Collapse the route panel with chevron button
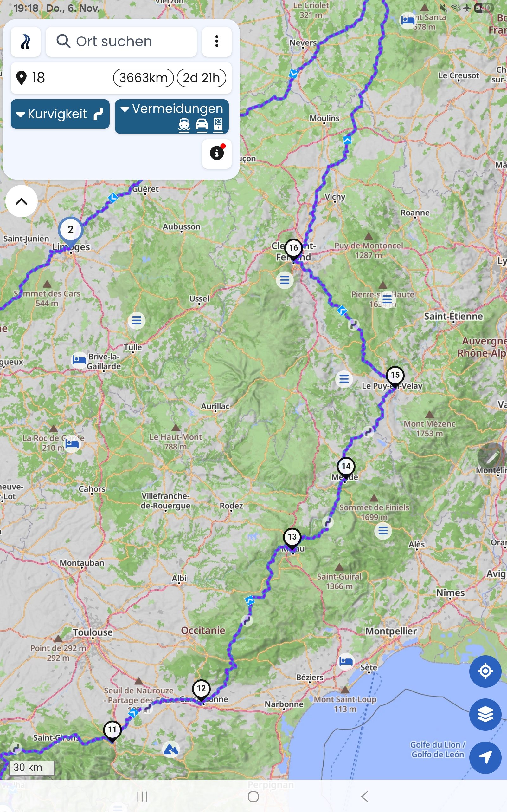507x812 pixels. 22,201
